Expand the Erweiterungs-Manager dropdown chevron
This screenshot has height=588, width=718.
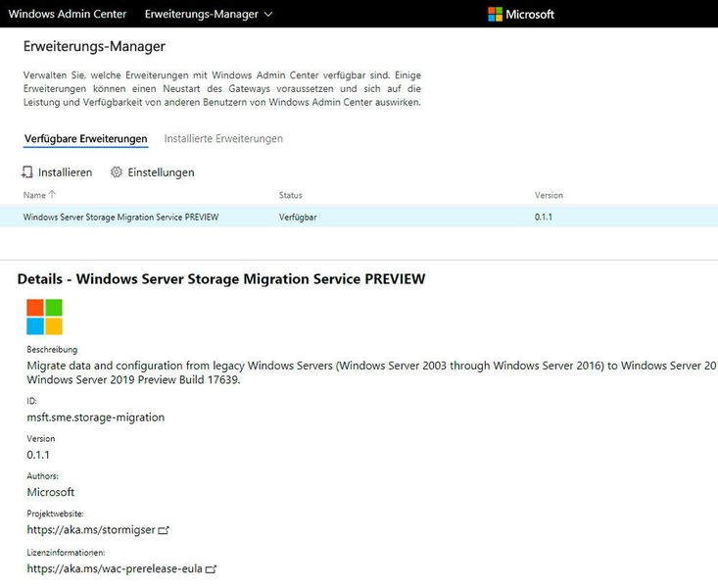(268, 14)
